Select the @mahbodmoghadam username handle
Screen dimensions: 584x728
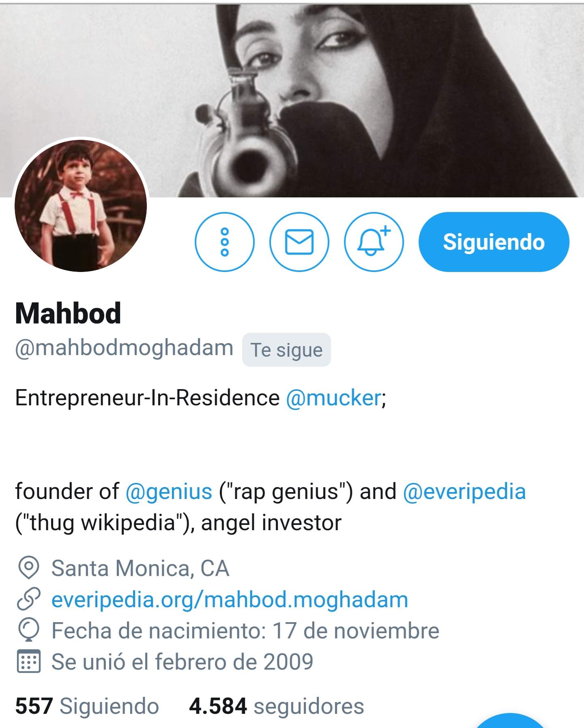click(x=124, y=348)
